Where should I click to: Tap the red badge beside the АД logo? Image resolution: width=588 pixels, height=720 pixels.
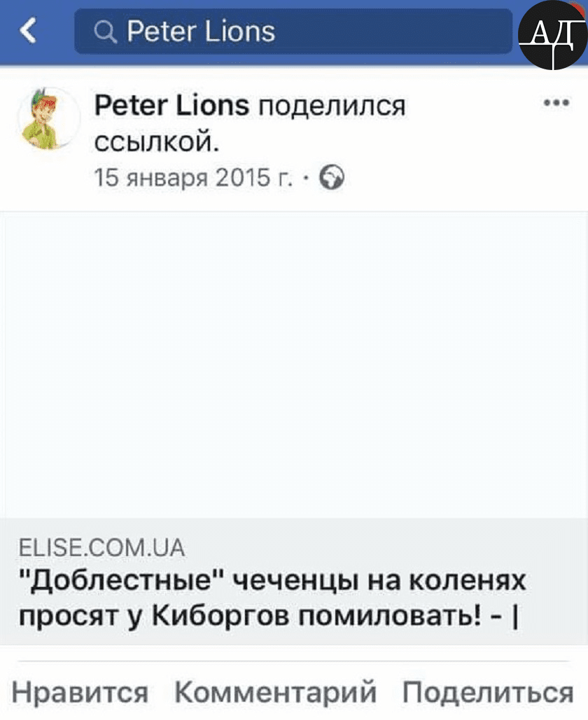click(x=580, y=8)
